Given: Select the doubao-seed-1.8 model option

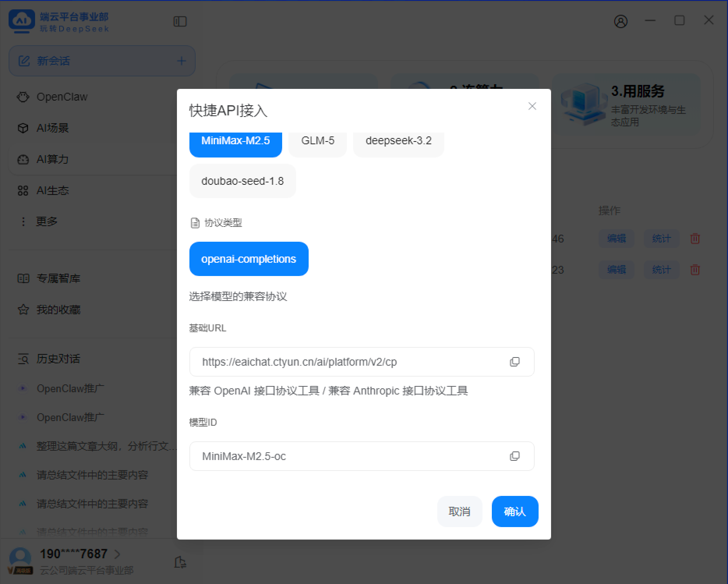Looking at the screenshot, I should tap(242, 181).
